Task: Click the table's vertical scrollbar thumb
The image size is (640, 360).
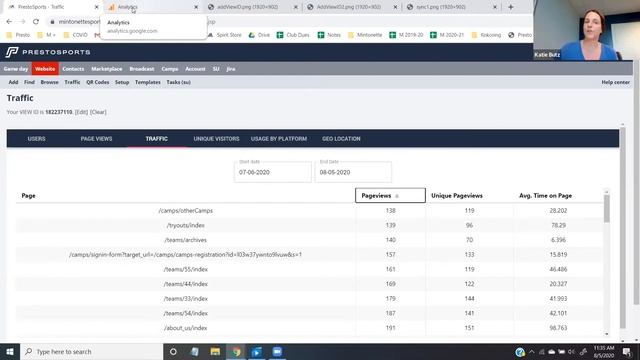Action: (607, 208)
